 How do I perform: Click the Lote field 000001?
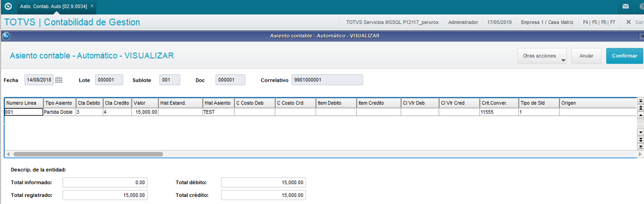(108, 80)
